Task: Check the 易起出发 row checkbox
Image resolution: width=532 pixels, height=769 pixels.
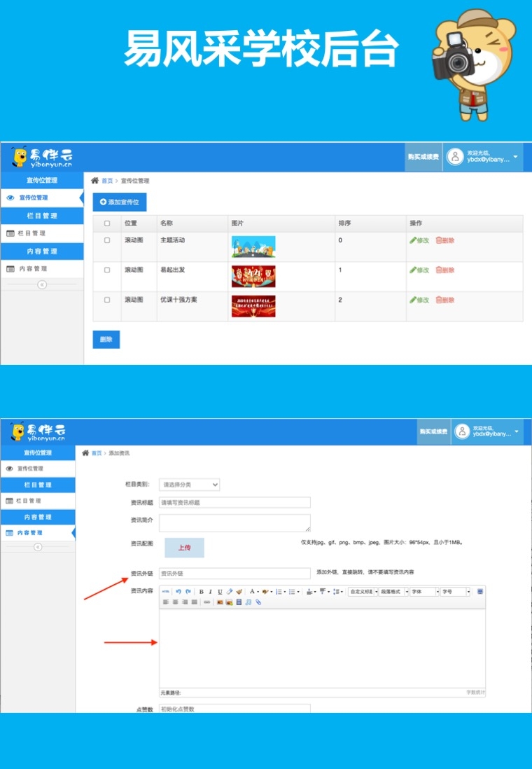Action: point(107,270)
